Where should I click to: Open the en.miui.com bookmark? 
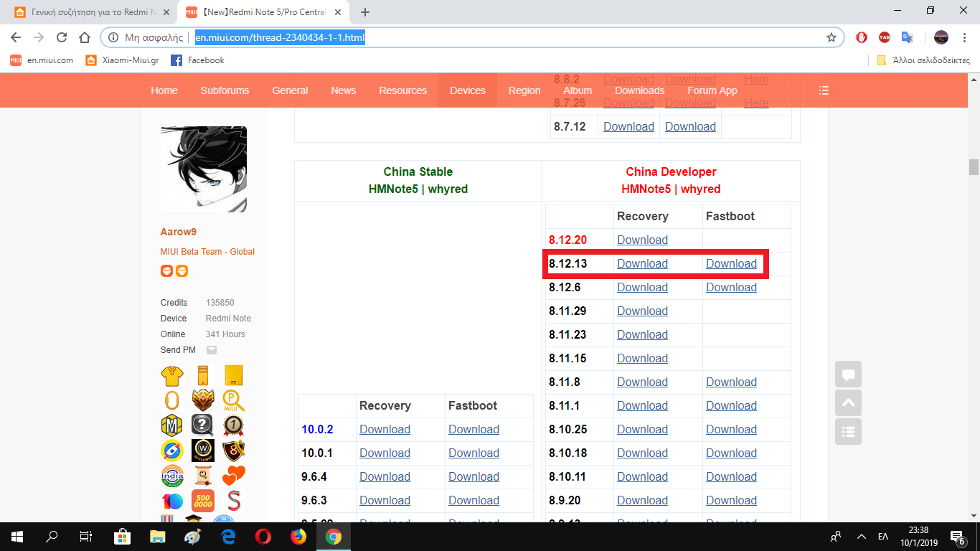(42, 60)
